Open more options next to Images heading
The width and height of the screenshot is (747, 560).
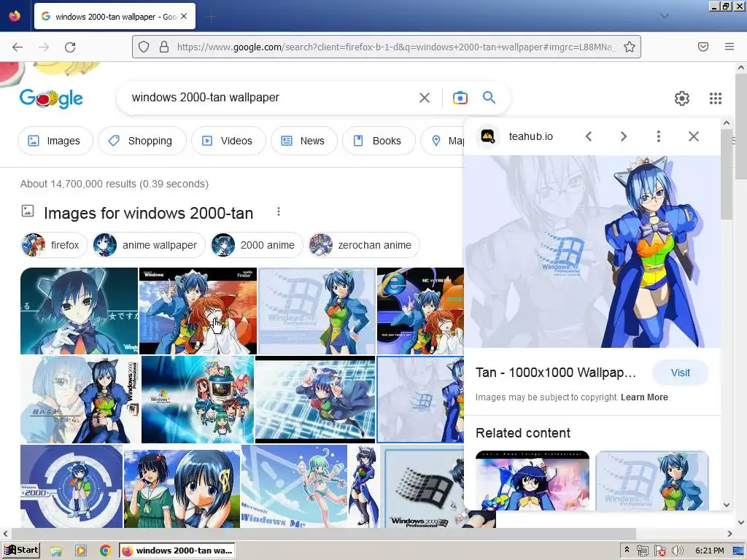[279, 212]
